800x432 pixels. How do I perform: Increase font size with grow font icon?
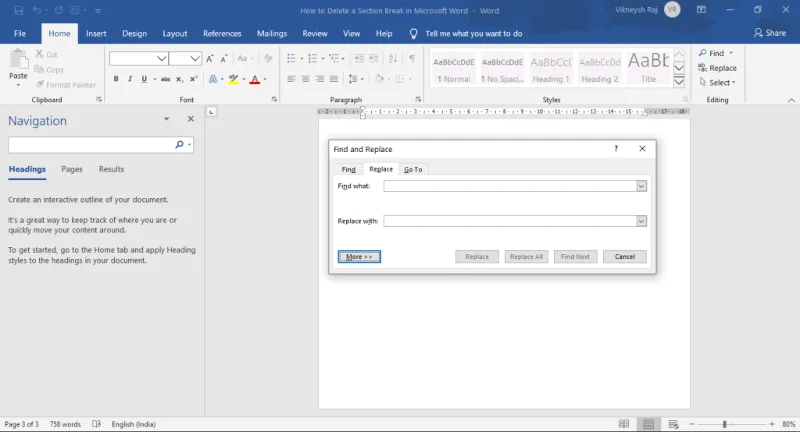pos(210,59)
